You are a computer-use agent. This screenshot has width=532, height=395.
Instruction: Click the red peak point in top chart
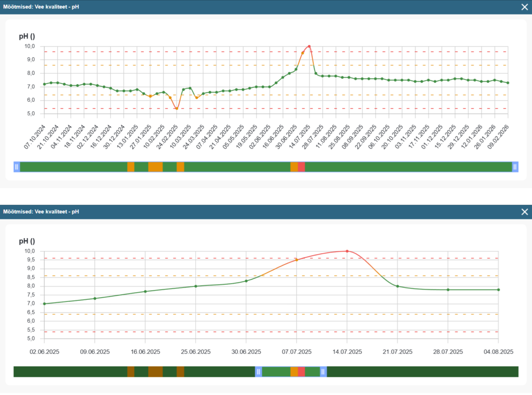(309, 46)
